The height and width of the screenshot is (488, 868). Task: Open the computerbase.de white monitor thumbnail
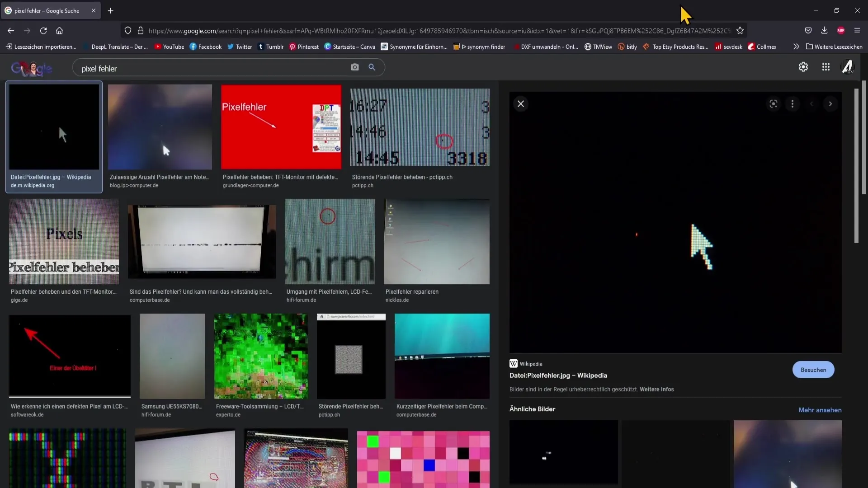[x=202, y=241]
